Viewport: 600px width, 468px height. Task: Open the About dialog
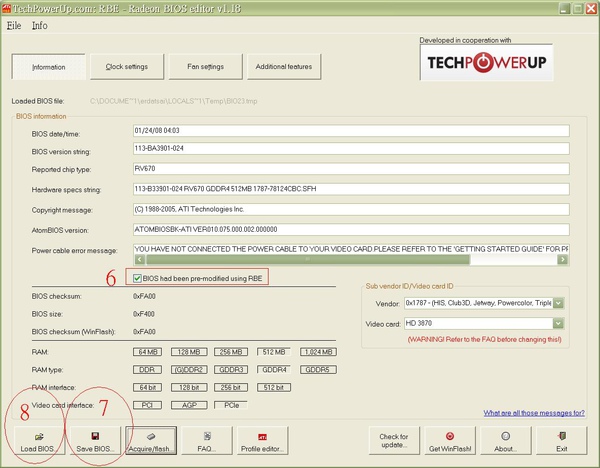tap(505, 441)
